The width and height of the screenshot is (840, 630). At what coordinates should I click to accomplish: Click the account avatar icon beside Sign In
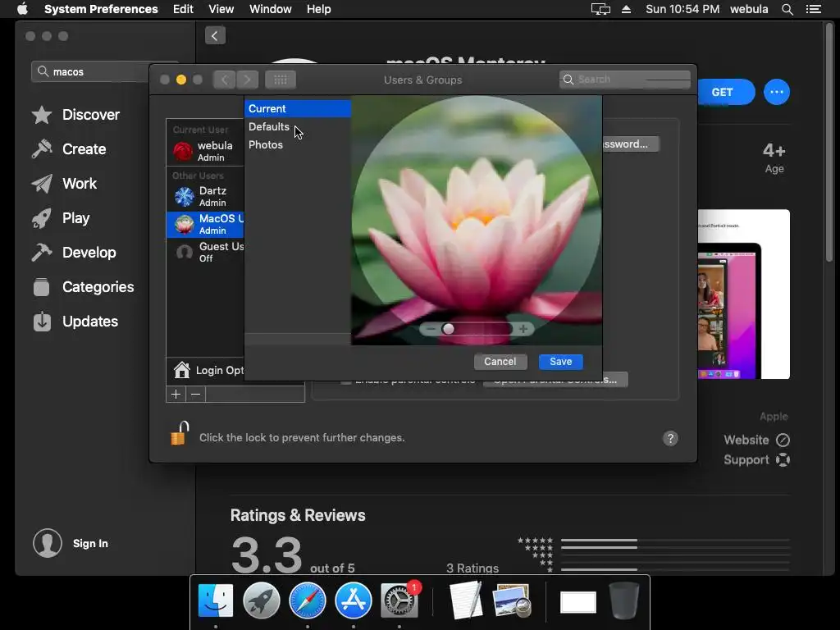coord(48,543)
